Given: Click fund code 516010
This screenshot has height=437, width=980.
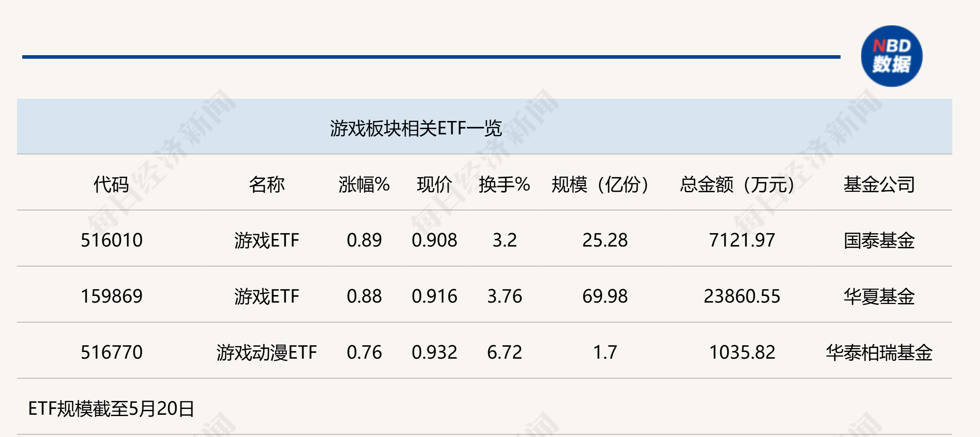Looking at the screenshot, I should (x=111, y=240).
